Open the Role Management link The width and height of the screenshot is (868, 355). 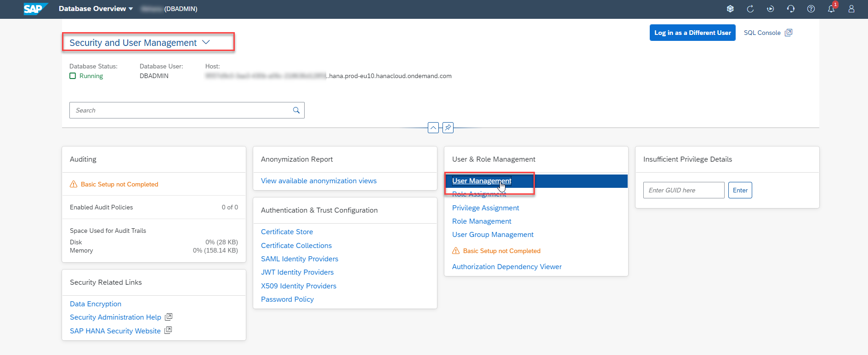tap(482, 221)
